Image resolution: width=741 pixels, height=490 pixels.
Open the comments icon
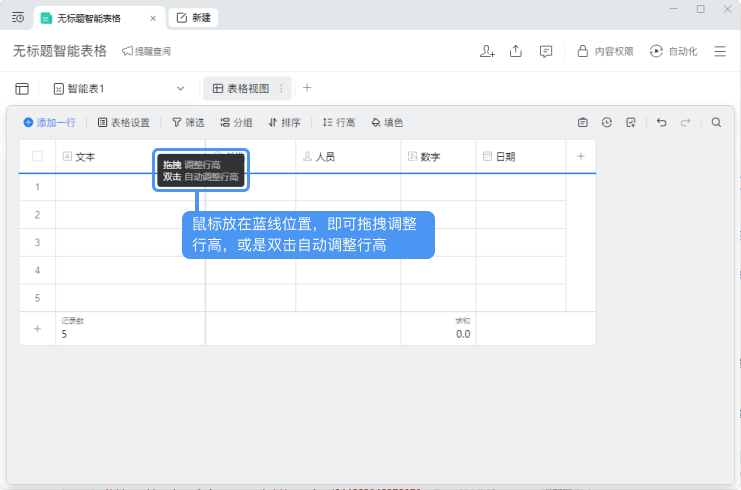[x=545, y=52]
